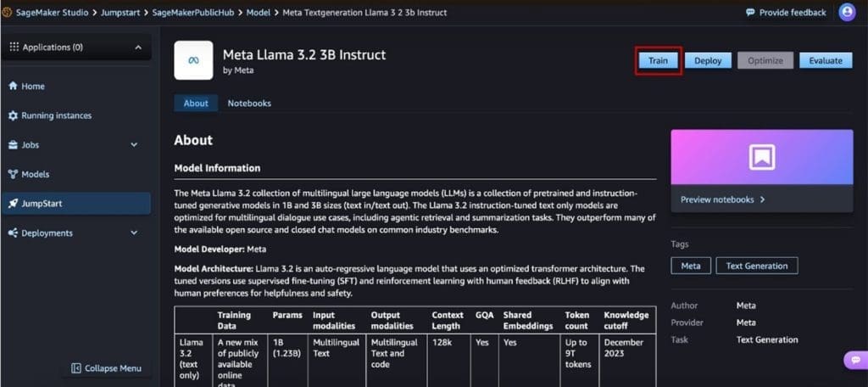The width and height of the screenshot is (868, 387).
Task: Click the SageMaker Studio logo icon
Action: (8, 13)
